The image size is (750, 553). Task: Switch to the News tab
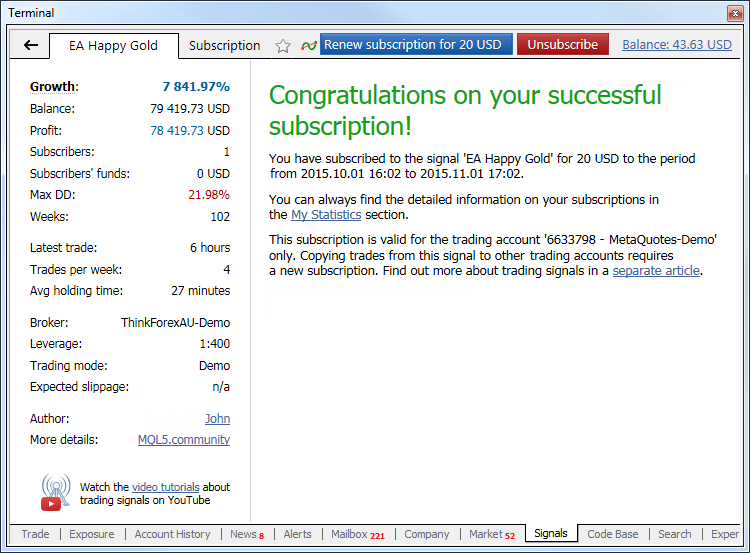click(x=246, y=534)
